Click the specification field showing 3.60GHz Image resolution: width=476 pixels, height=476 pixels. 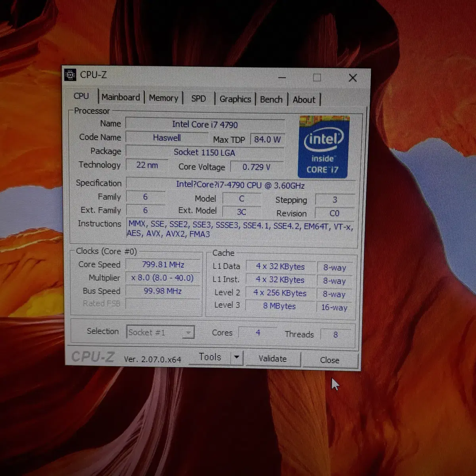(x=240, y=185)
